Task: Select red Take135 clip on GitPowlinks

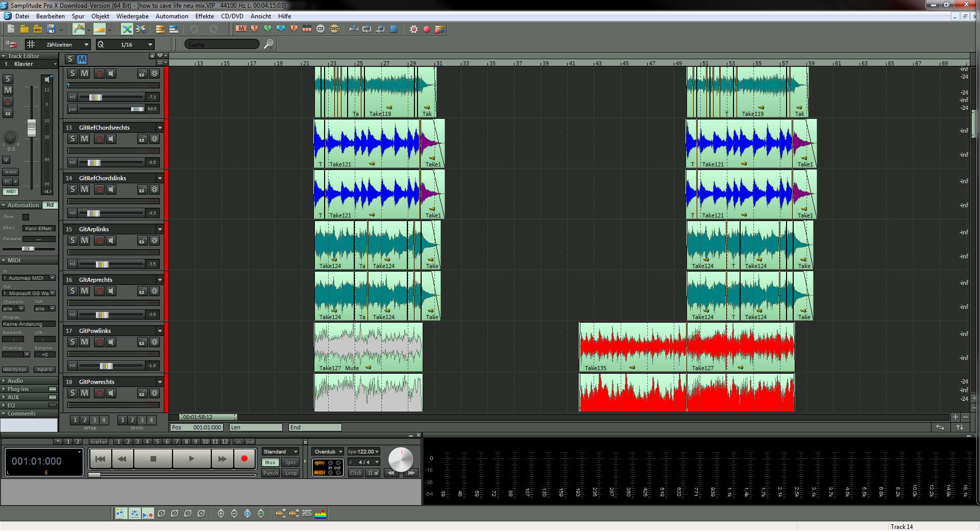Action: pyautogui.click(x=633, y=347)
